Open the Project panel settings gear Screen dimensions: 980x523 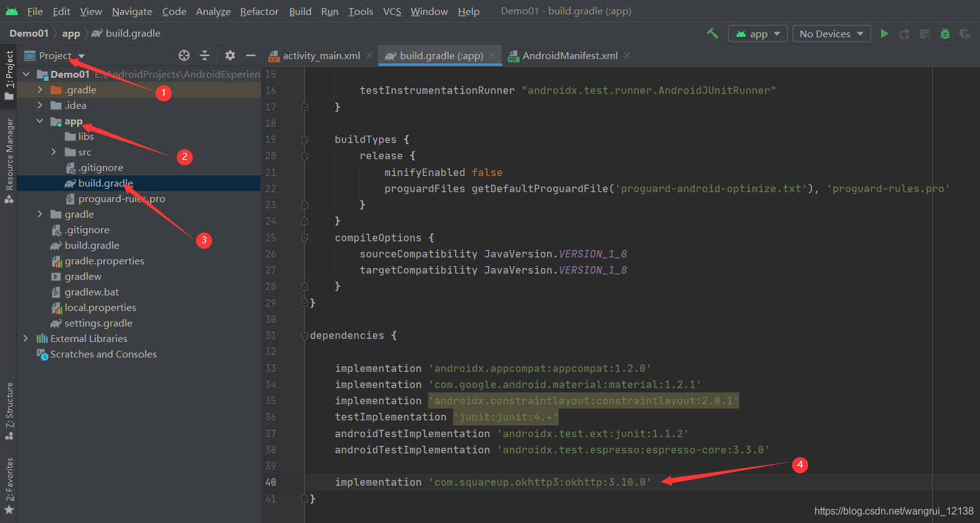(x=230, y=55)
